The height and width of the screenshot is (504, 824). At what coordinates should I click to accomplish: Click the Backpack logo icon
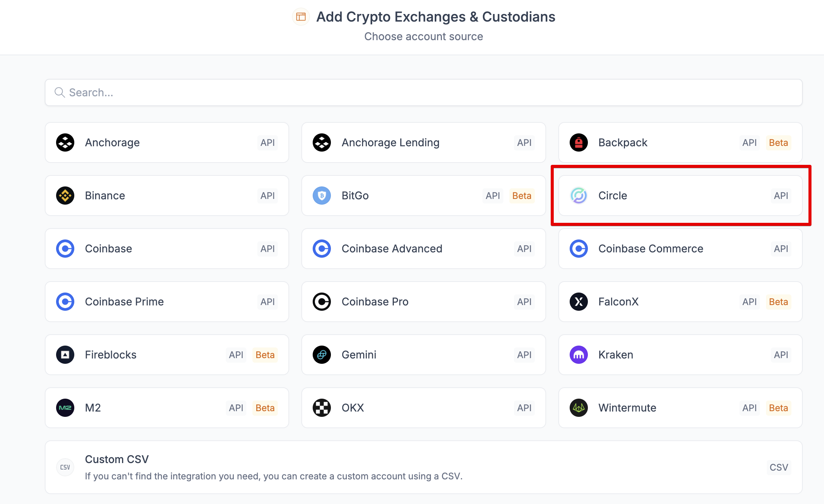click(579, 142)
